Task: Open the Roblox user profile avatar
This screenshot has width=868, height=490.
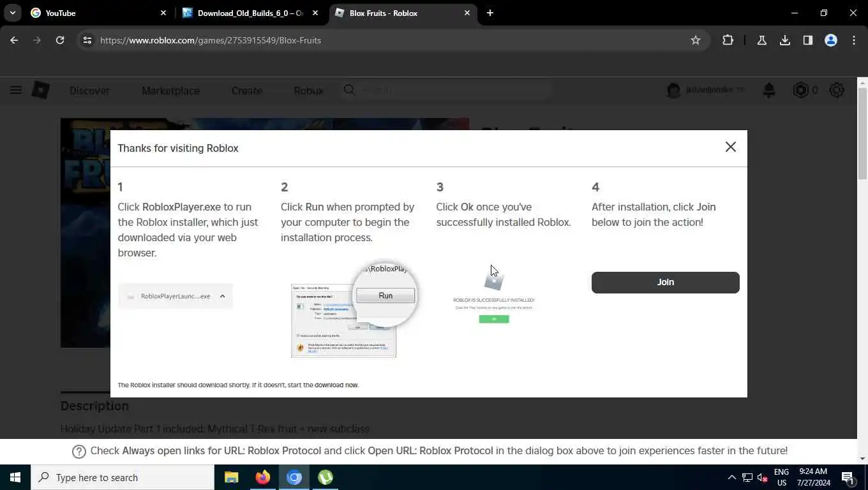Action: pos(673,91)
